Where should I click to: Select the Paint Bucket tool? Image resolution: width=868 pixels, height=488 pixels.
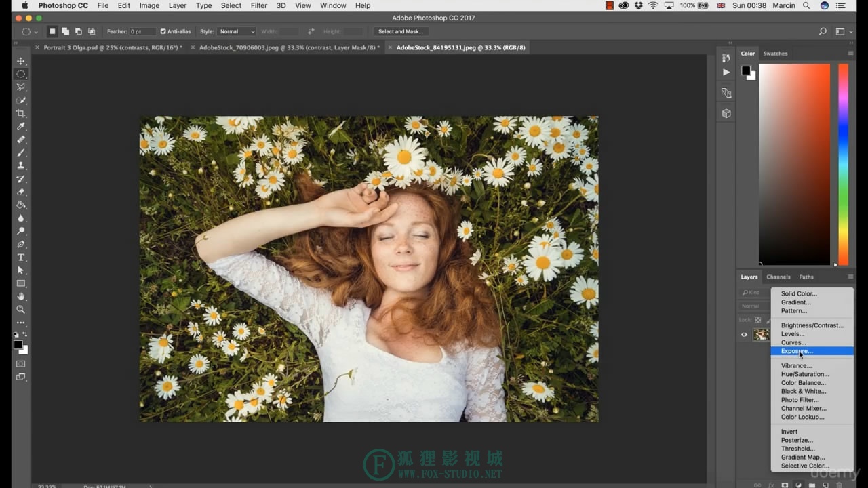coord(21,205)
